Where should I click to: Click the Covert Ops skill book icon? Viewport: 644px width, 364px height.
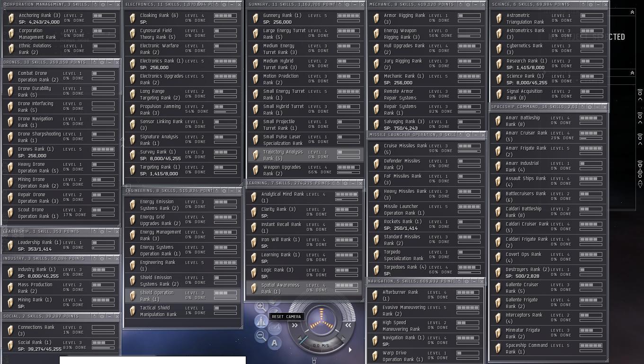(x=498, y=257)
